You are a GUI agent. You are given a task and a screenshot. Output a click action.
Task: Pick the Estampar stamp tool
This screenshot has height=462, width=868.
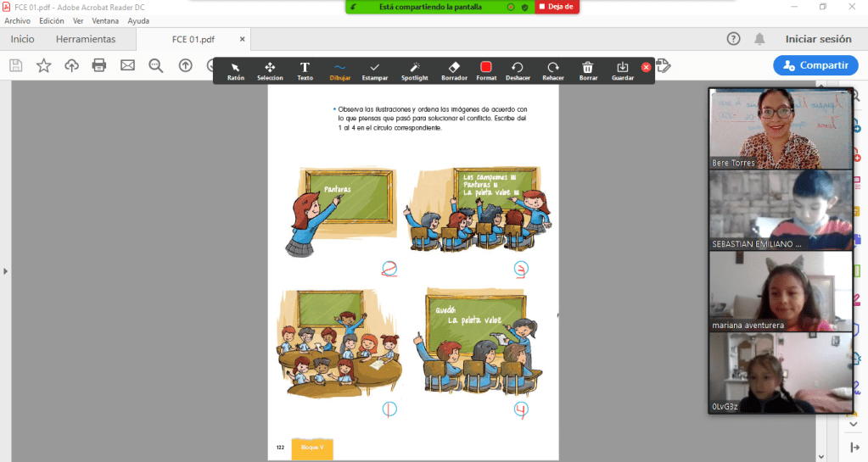pos(374,71)
